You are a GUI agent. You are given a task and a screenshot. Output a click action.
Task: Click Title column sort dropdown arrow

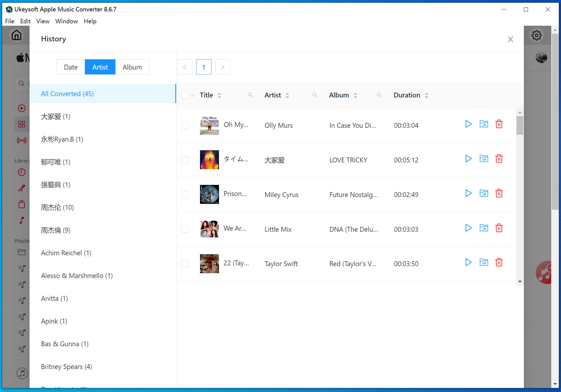(220, 95)
